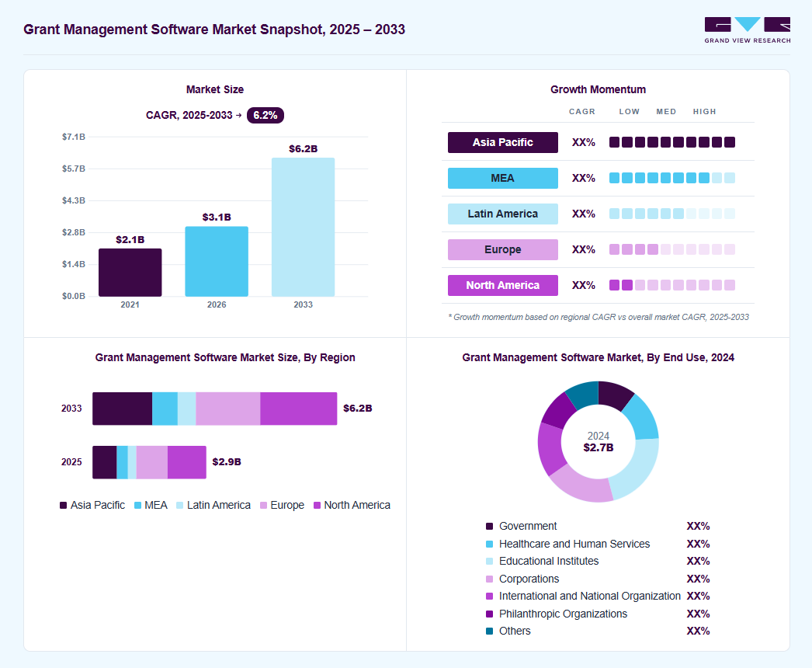
Task: Click the Others legend swatch
Action: 489,631
